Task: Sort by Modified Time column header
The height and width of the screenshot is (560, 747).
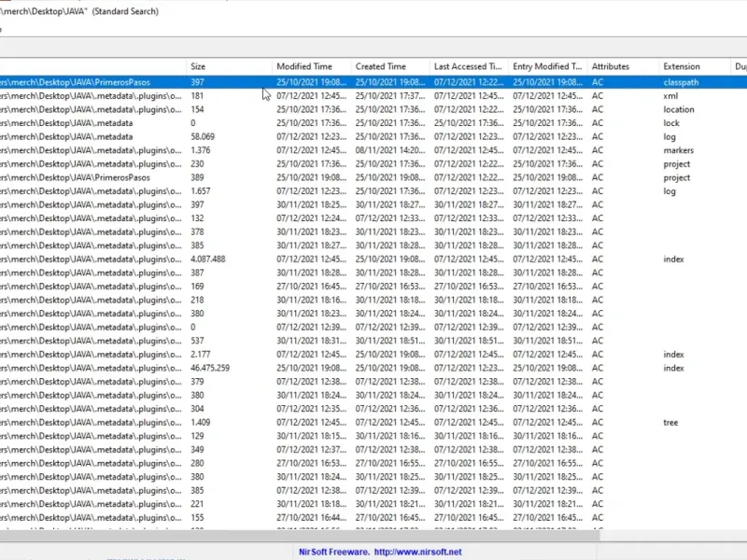Action: [x=311, y=66]
